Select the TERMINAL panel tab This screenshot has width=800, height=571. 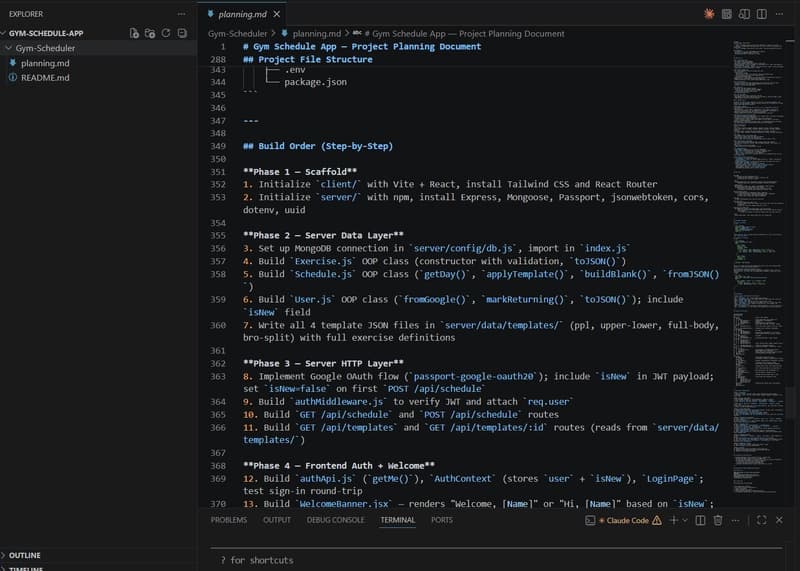397,520
